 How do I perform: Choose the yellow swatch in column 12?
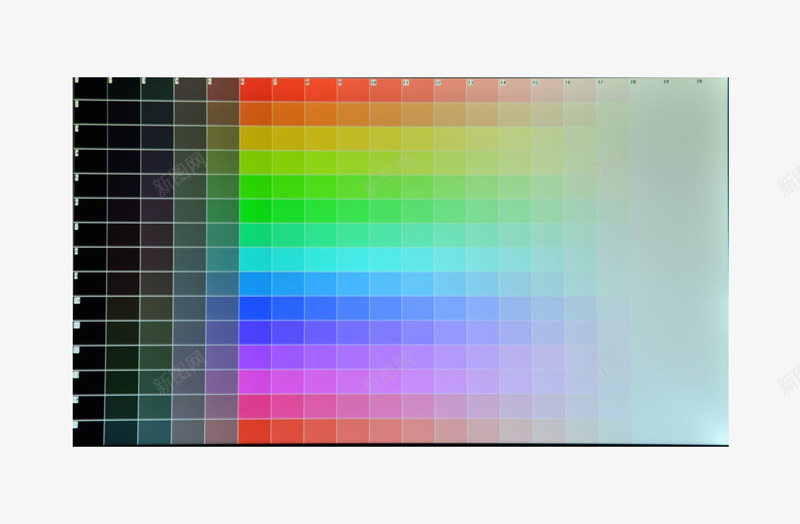(451, 138)
